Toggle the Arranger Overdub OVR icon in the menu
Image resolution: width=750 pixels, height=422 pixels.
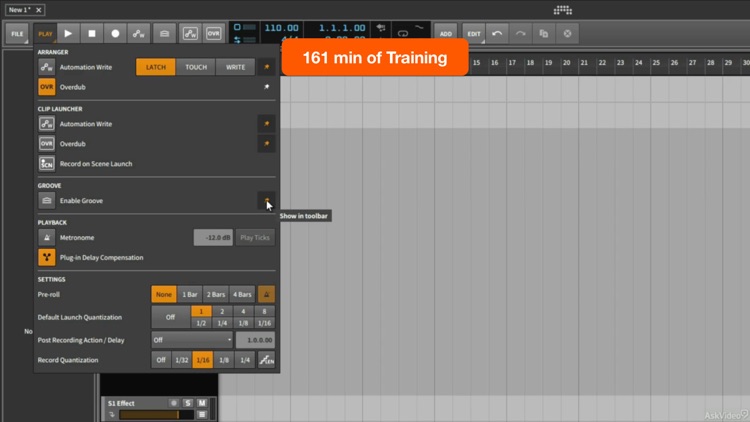[46, 87]
